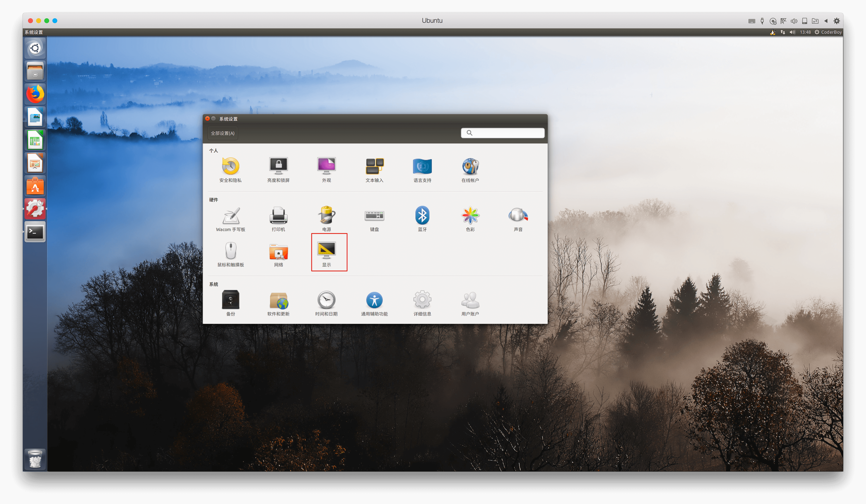This screenshot has height=504, width=866.
Task: Open the network indicator in top panel
Action: (783, 32)
